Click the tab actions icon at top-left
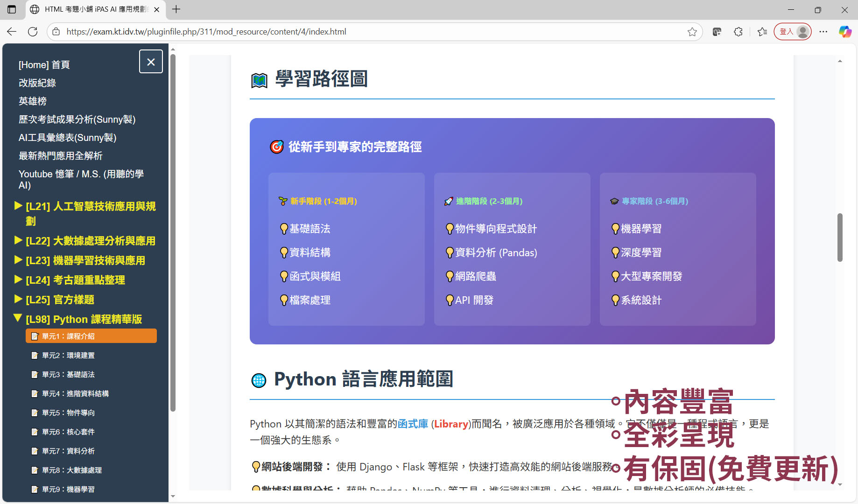Image resolution: width=858 pixels, height=504 pixels. 12,9
